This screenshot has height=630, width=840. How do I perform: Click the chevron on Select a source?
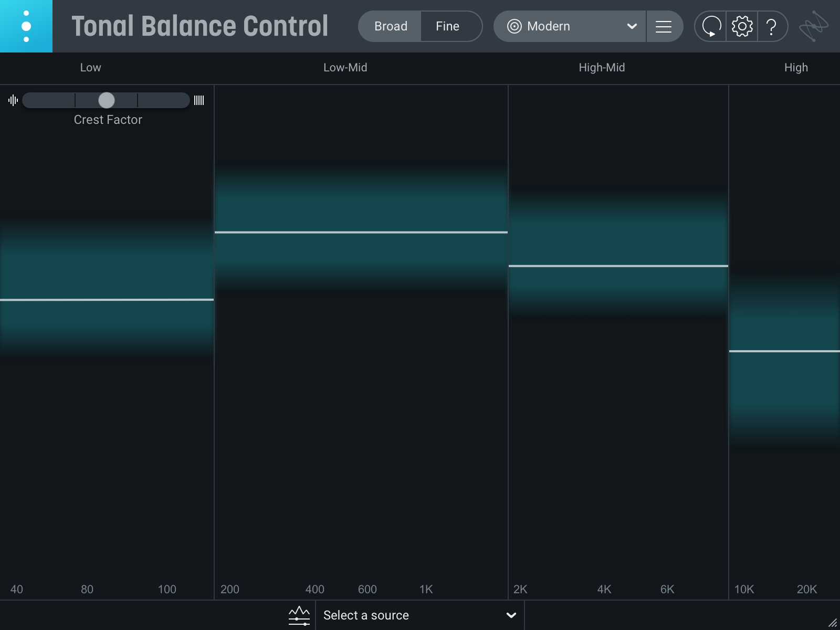[x=511, y=615]
